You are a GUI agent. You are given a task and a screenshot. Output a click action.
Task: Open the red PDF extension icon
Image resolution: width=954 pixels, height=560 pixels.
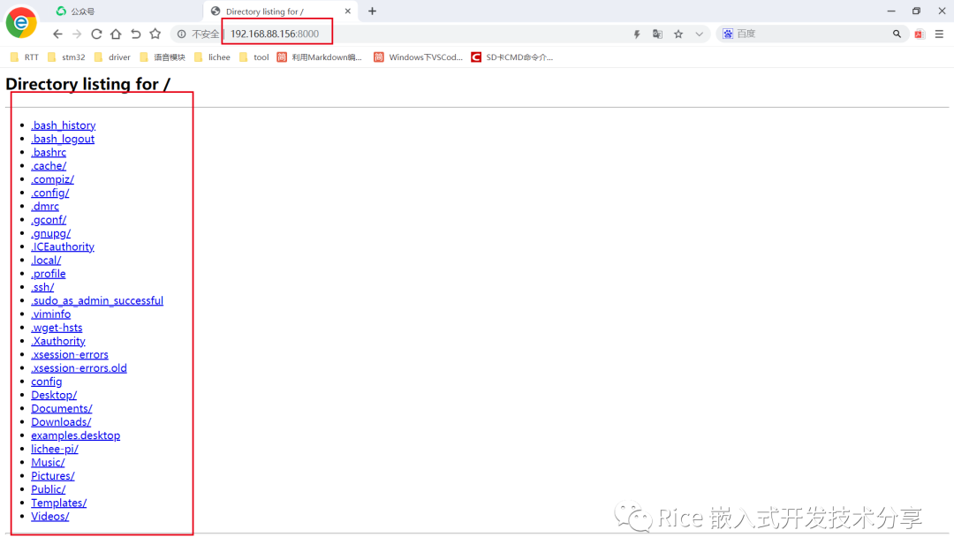coord(920,34)
